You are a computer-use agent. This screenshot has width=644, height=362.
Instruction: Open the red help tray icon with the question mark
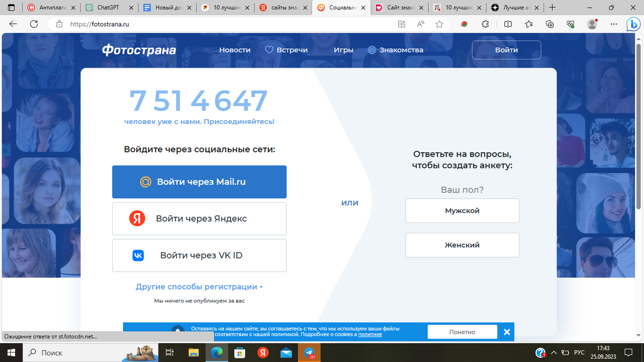[541, 353]
